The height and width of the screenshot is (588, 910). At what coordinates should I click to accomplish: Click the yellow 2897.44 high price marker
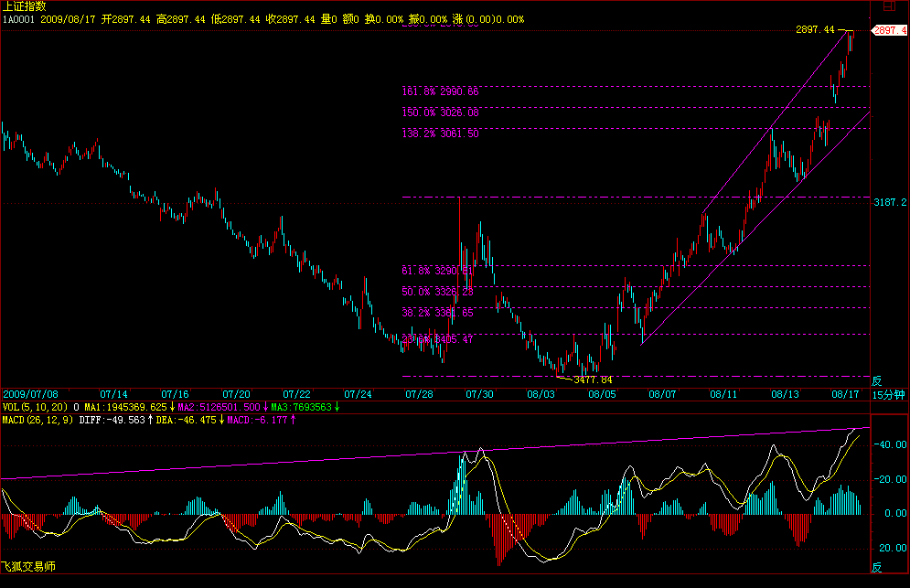815,29
